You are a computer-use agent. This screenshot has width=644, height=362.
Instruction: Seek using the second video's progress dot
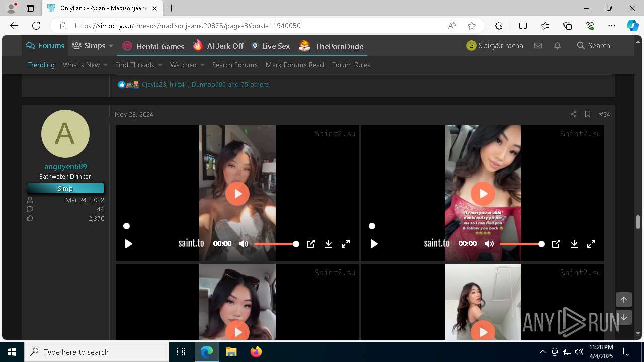pos(372,226)
